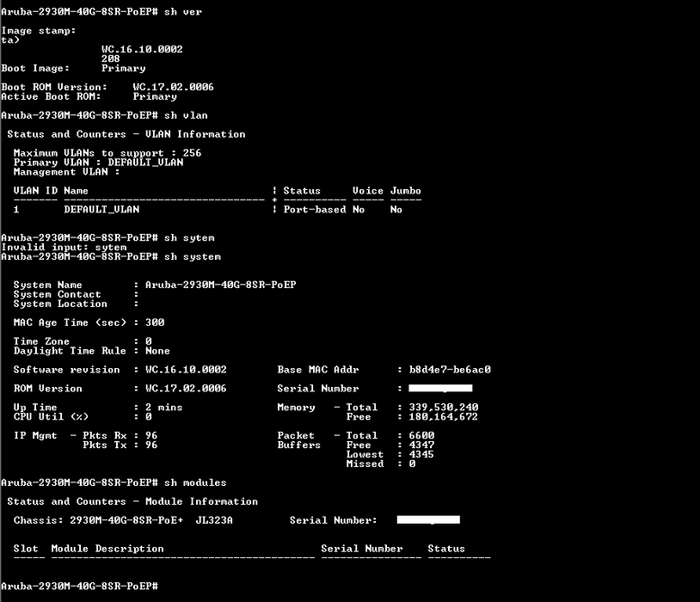700x602 pixels.
Task: Click the 'Voice' column header
Action: point(368,191)
